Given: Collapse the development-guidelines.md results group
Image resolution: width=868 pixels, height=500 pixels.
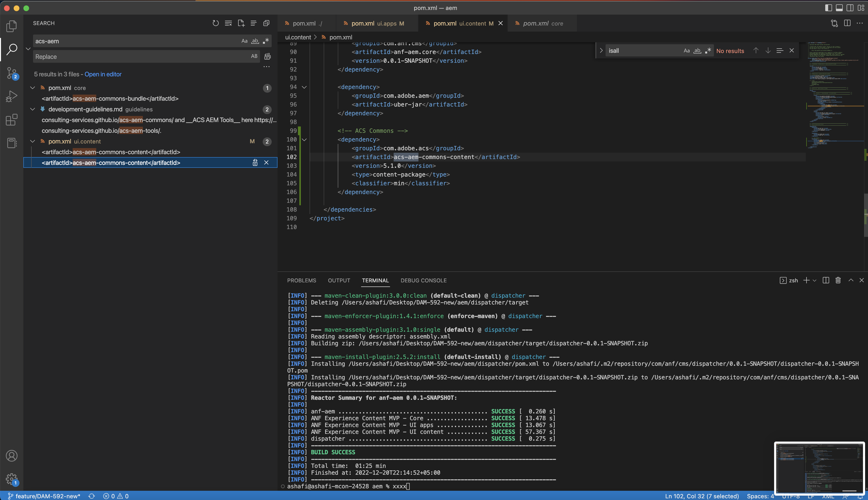Looking at the screenshot, I should pyautogui.click(x=33, y=109).
